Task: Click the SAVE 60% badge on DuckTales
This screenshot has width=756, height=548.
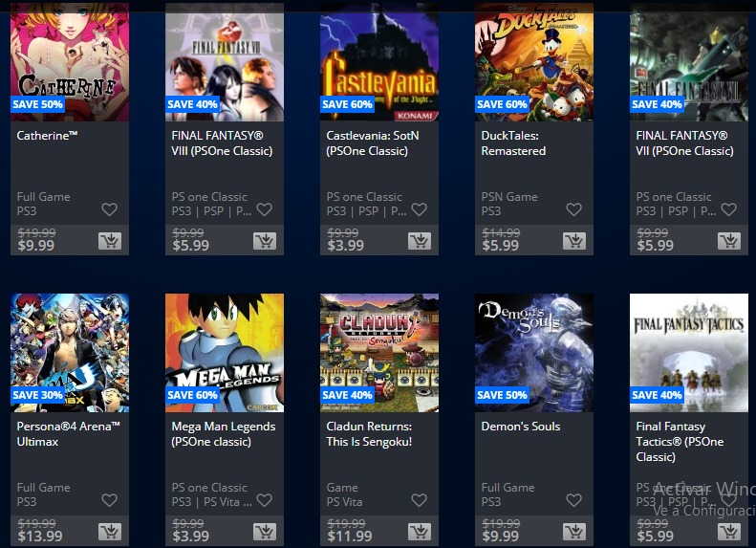Action: pyautogui.click(x=502, y=104)
